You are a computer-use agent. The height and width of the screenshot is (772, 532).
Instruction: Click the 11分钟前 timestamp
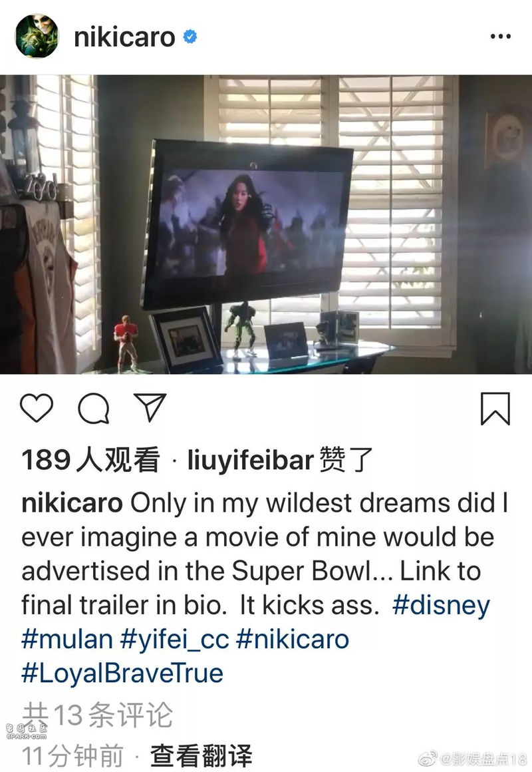click(73, 756)
